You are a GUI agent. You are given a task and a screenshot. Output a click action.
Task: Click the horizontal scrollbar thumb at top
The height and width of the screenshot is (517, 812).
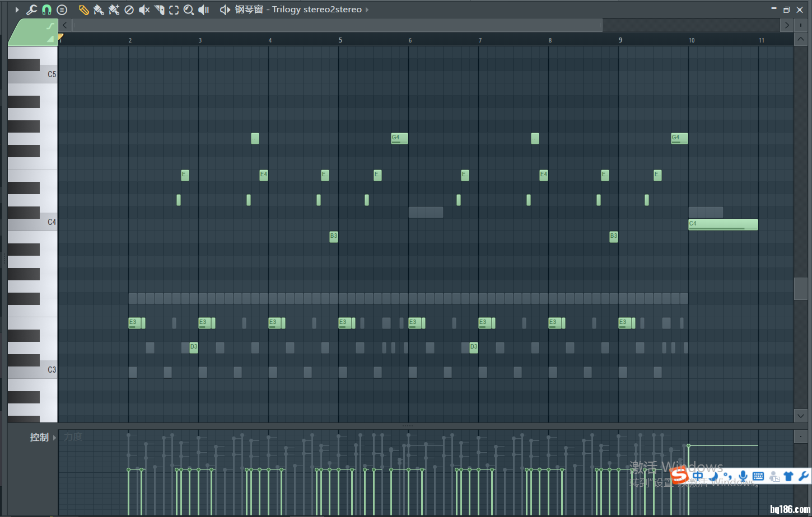tap(337, 25)
